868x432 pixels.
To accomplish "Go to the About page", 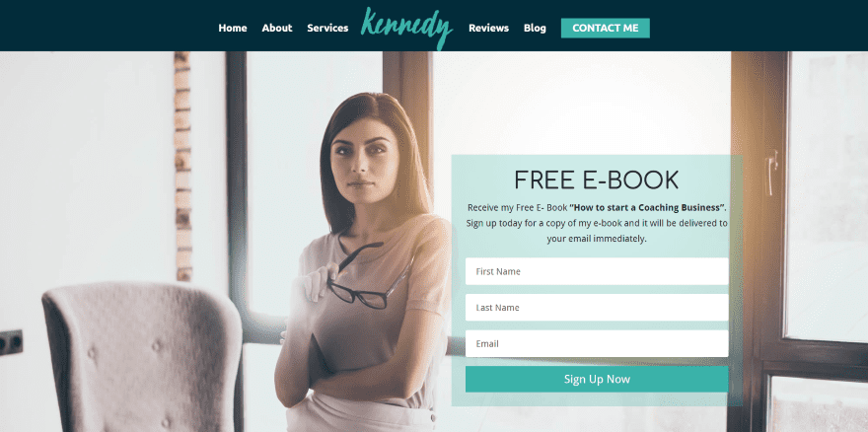I will click(x=277, y=29).
